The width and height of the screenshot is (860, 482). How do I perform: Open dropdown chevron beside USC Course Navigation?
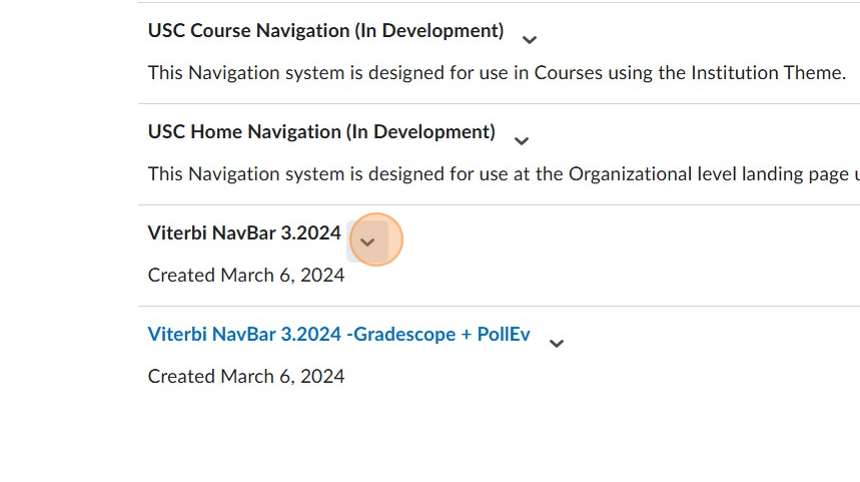tap(530, 40)
